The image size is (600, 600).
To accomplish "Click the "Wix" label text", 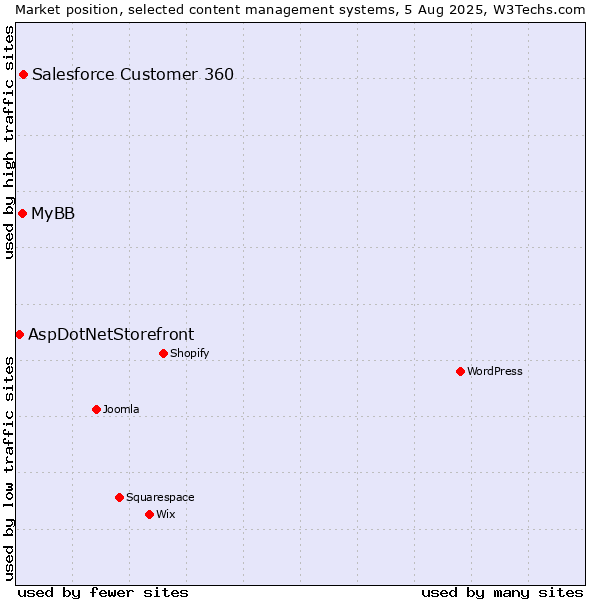I will coord(166,514).
